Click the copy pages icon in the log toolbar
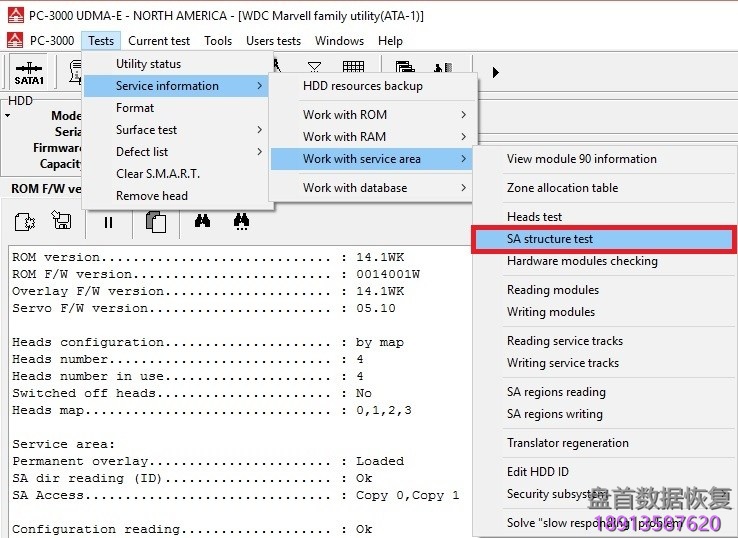 (x=155, y=222)
